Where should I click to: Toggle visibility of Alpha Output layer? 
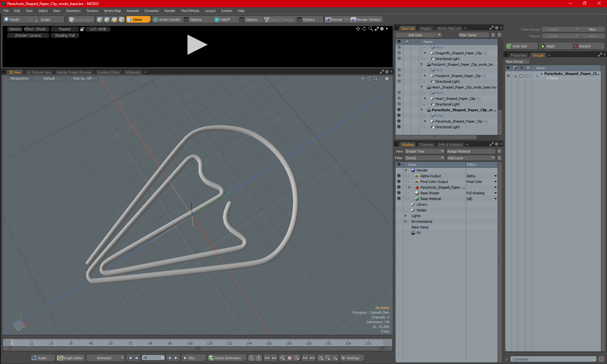click(x=399, y=176)
